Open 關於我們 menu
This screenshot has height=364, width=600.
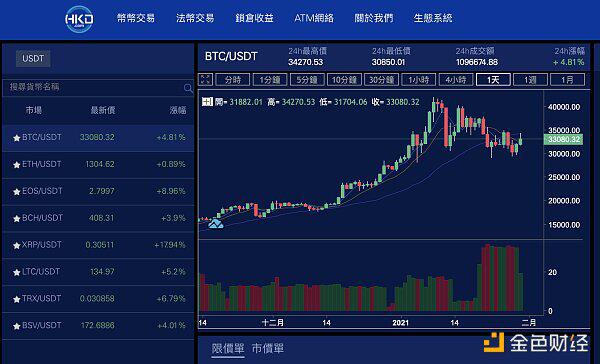pyautogui.click(x=373, y=18)
